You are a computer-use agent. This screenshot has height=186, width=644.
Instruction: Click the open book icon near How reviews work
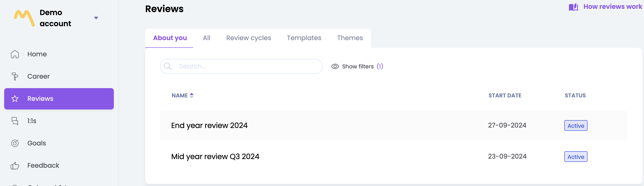(573, 7)
